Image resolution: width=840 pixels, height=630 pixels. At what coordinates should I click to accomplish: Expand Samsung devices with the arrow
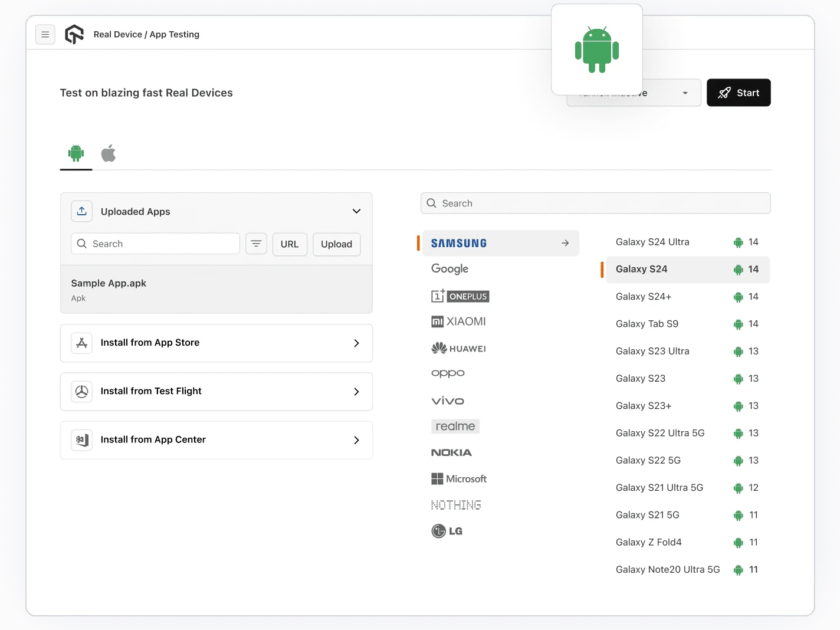click(x=565, y=242)
